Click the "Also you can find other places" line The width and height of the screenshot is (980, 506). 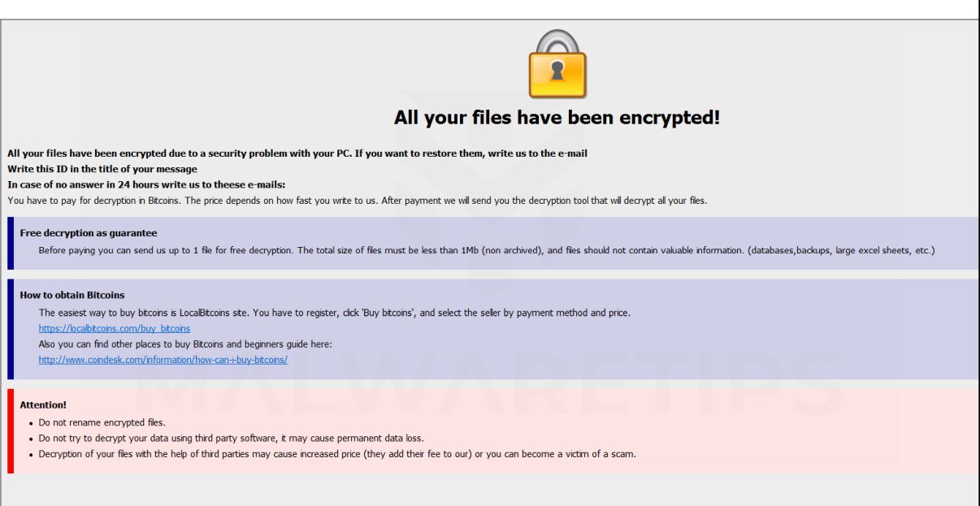coord(185,344)
